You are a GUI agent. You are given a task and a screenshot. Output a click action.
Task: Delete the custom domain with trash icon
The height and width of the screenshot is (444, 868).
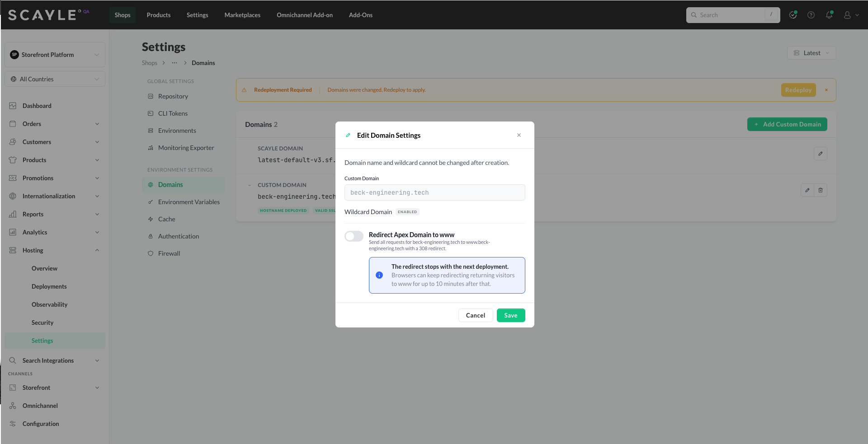821,190
